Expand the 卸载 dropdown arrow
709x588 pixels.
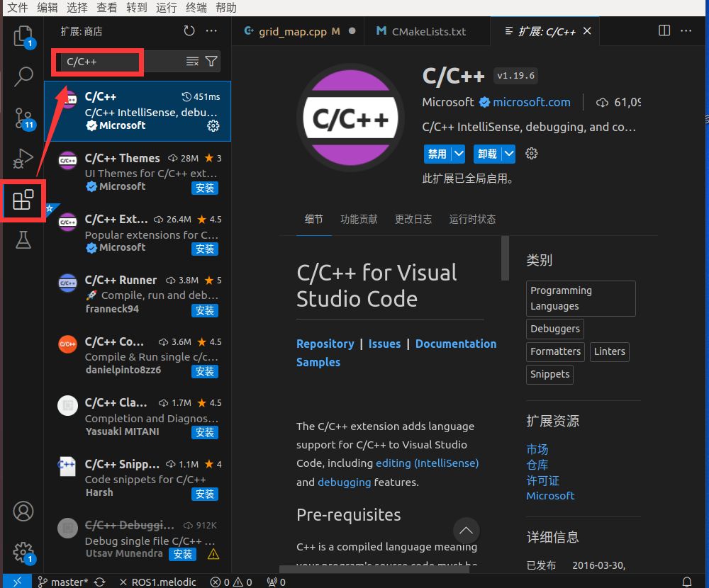(508, 154)
